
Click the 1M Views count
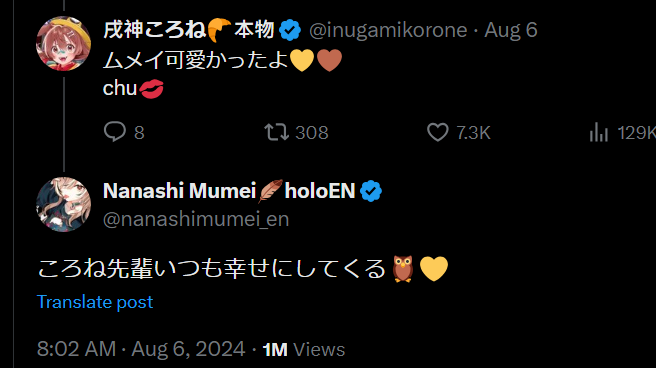[304, 350]
